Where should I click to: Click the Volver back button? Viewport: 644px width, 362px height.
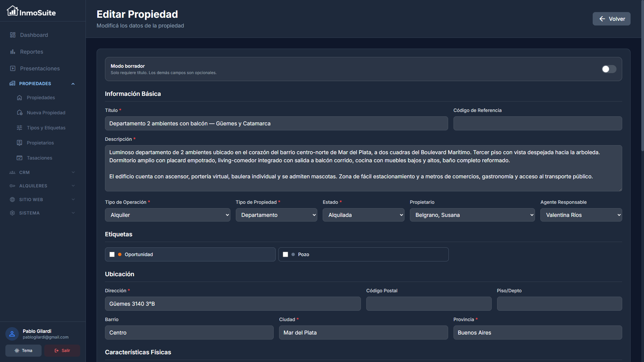pos(611,19)
